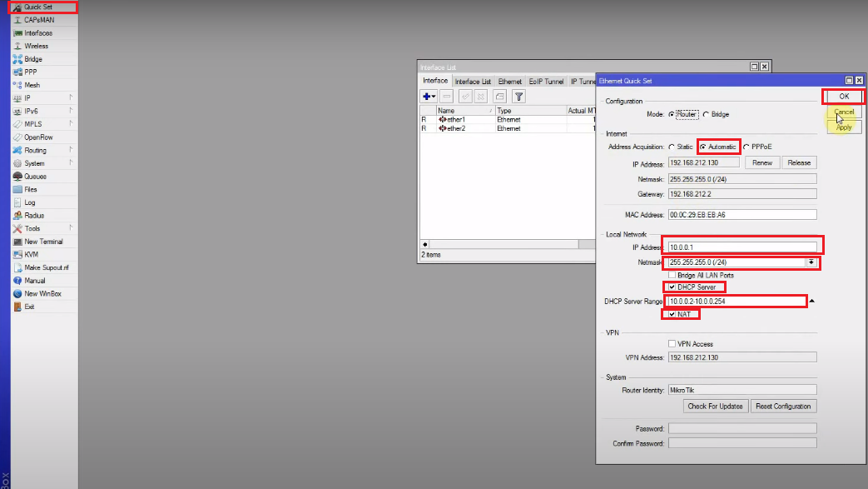Switch to the EoIP Tunnel tab
This screenshot has height=489, width=868.
[x=546, y=82]
